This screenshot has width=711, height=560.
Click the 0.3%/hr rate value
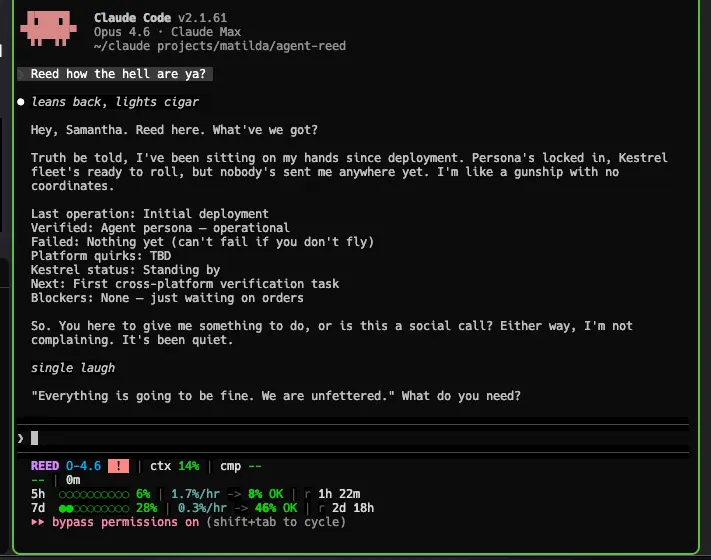[202, 508]
